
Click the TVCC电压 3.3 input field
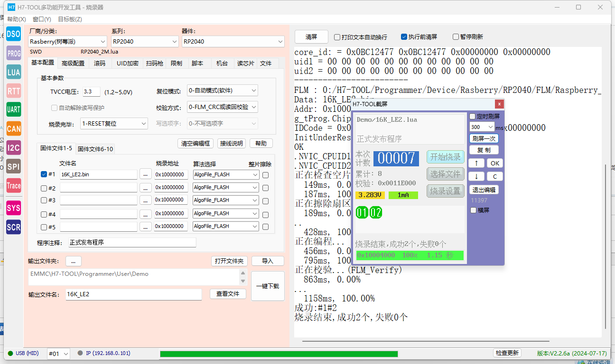pos(91,92)
